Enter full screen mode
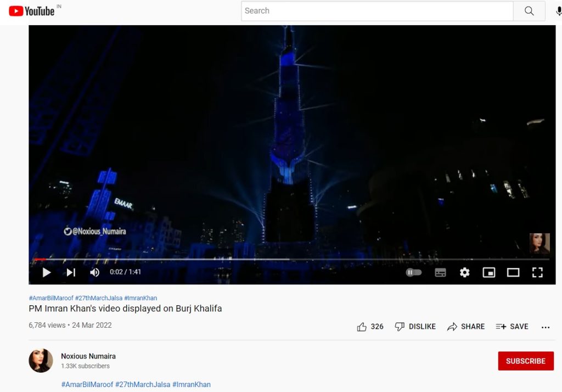The width and height of the screenshot is (562, 392). pos(537,272)
